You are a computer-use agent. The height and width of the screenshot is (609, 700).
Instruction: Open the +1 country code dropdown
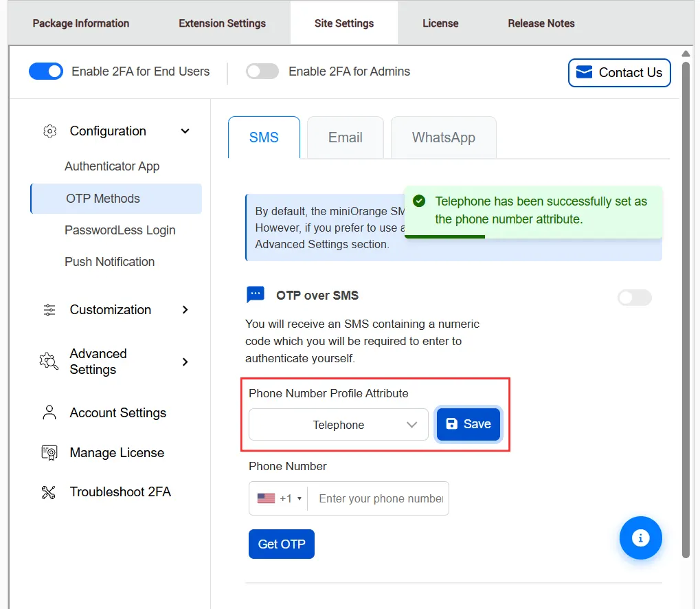pyautogui.click(x=278, y=498)
